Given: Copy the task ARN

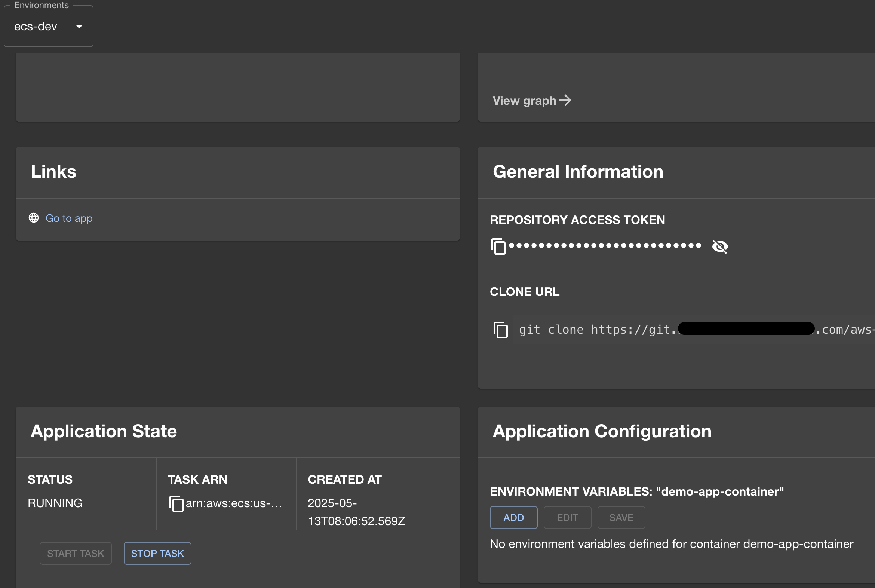Looking at the screenshot, I should coord(176,503).
